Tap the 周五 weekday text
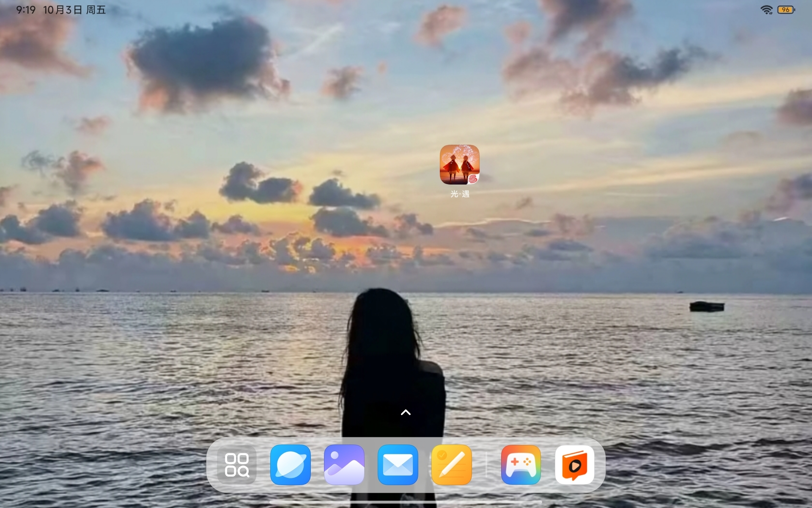The height and width of the screenshot is (508, 812). [96, 10]
